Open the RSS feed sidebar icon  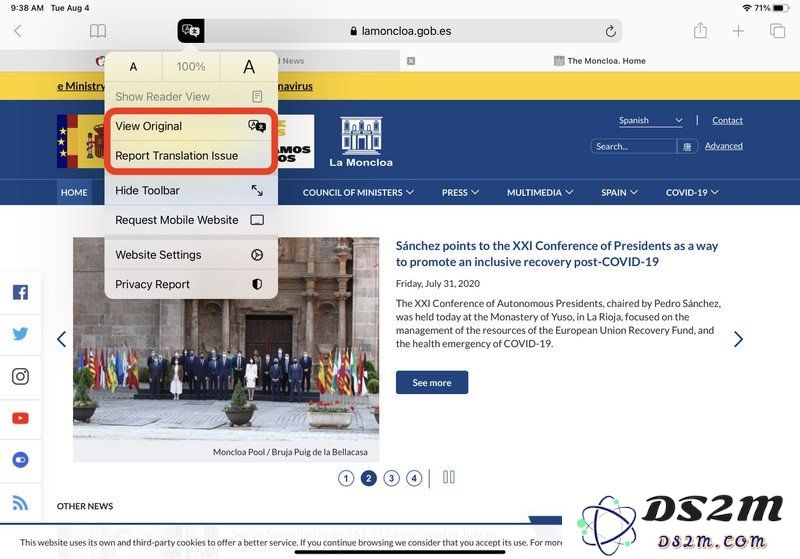click(20, 503)
